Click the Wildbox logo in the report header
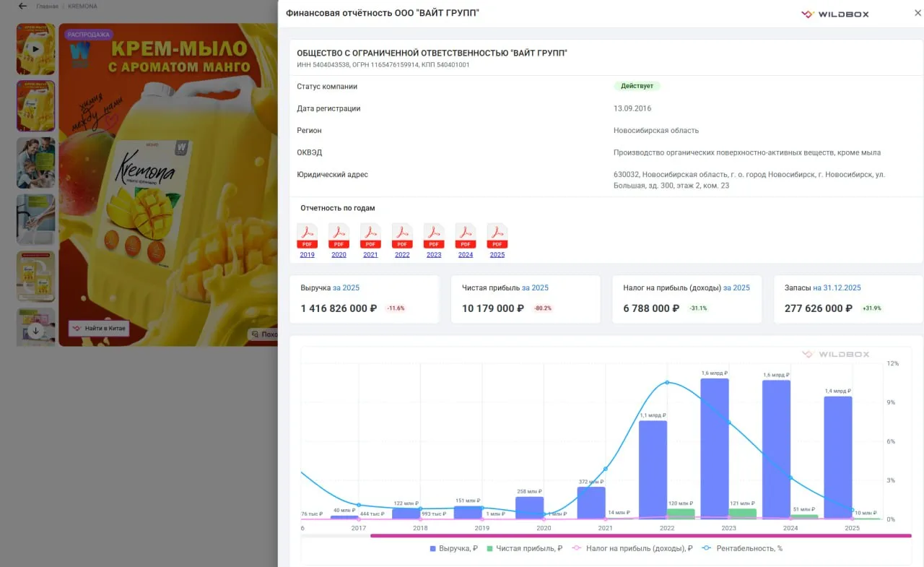The height and width of the screenshot is (567, 924). coord(835,14)
